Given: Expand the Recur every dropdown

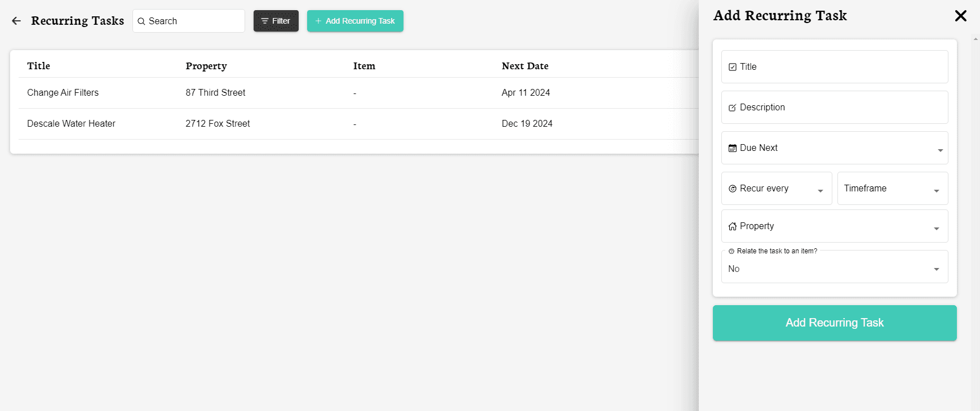Looking at the screenshot, I should (820, 190).
